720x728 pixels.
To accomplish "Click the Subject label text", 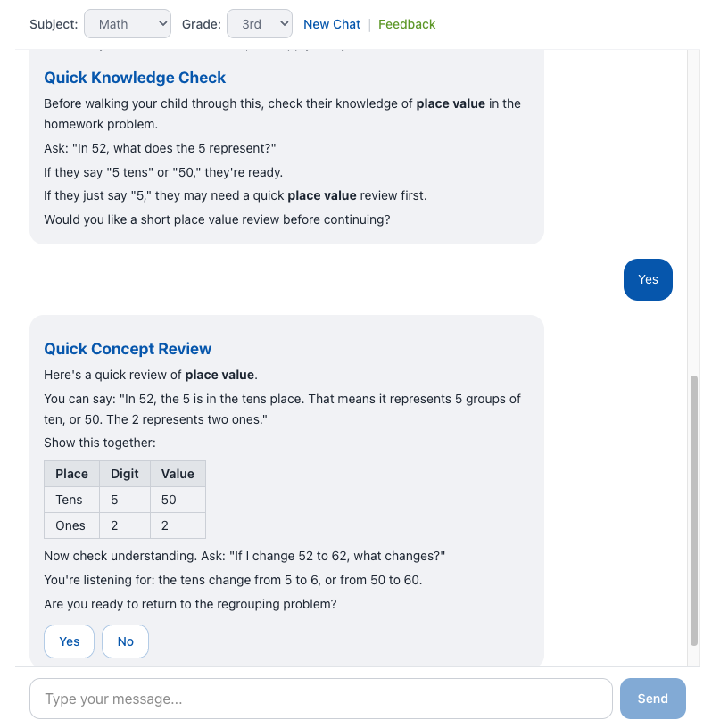I will [54, 24].
